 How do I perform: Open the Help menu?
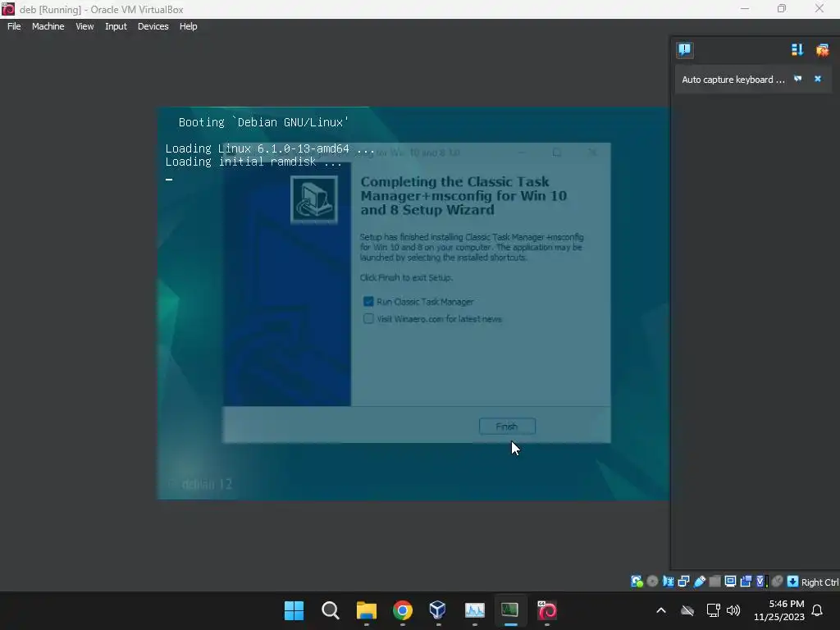(x=188, y=26)
